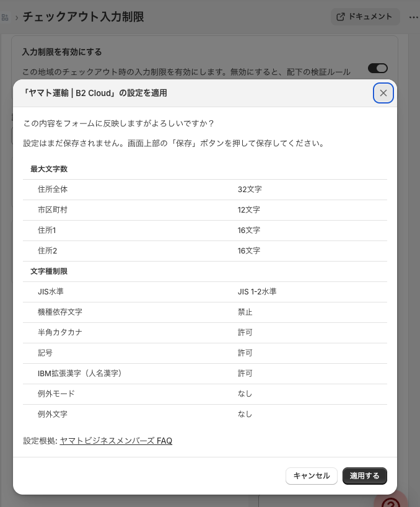Select the 許可 value for 半角カタカナ
This screenshot has height=507, width=420.
tap(245, 332)
